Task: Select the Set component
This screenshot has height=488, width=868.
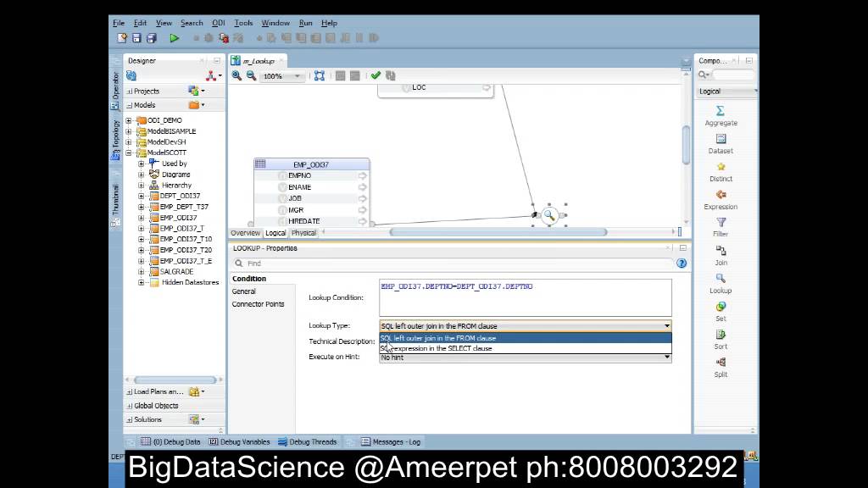Action: click(x=721, y=312)
